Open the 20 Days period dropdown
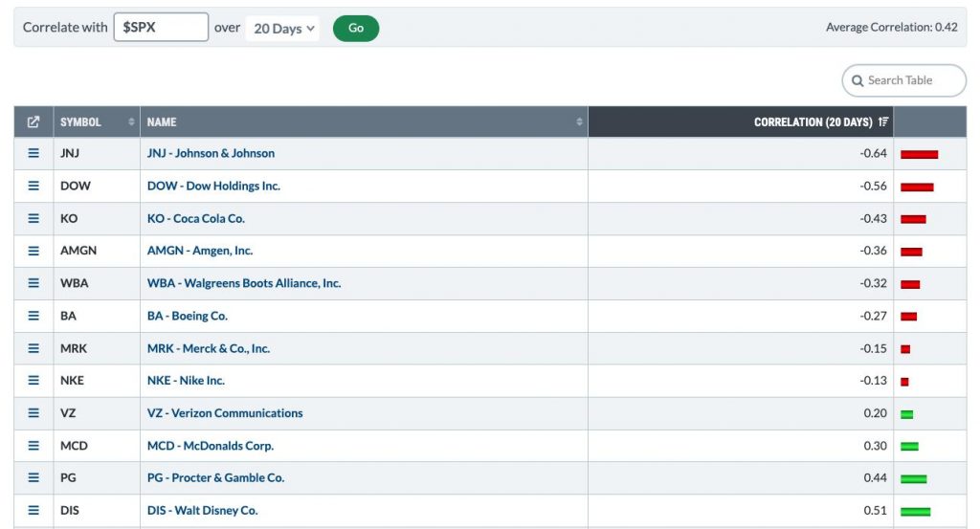The image size is (980, 529). pos(282,28)
